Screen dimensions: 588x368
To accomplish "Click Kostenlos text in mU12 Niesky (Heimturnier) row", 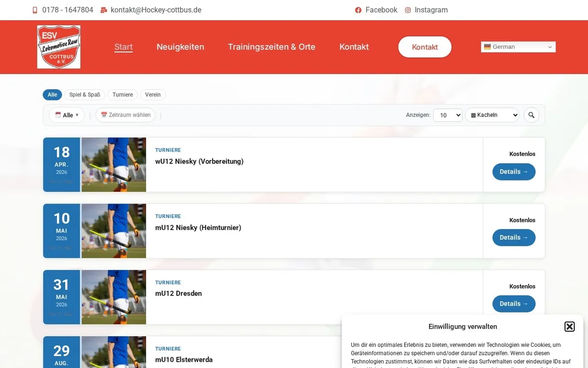I will [522, 220].
